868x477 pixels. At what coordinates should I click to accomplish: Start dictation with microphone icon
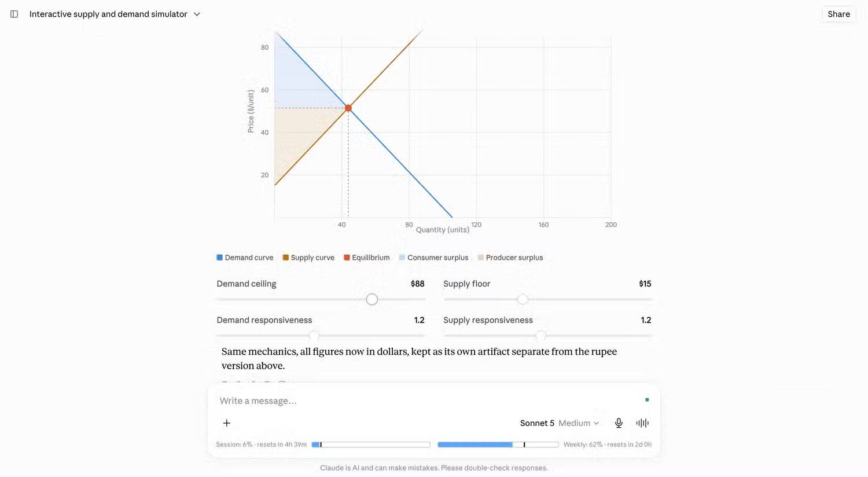tap(619, 423)
